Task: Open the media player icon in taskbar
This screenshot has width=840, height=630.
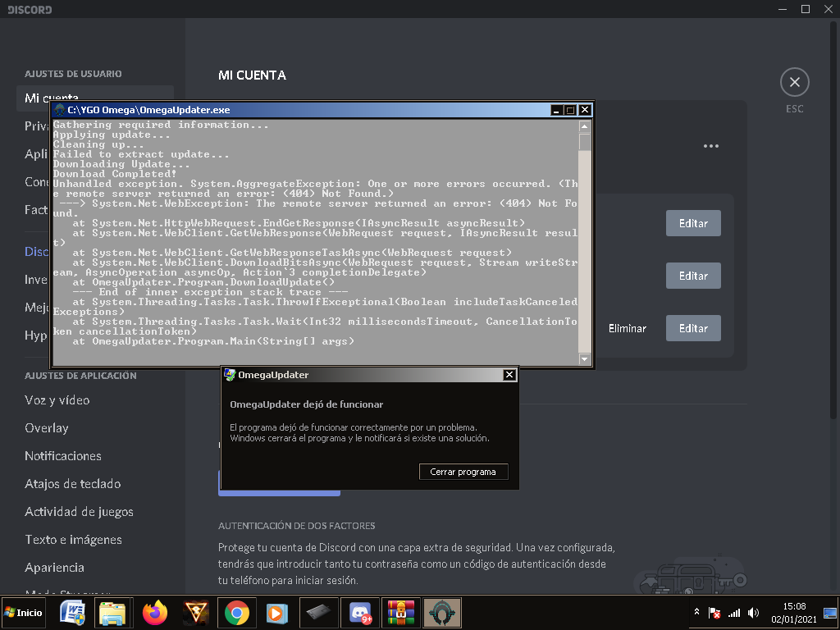Action: pos(277,612)
